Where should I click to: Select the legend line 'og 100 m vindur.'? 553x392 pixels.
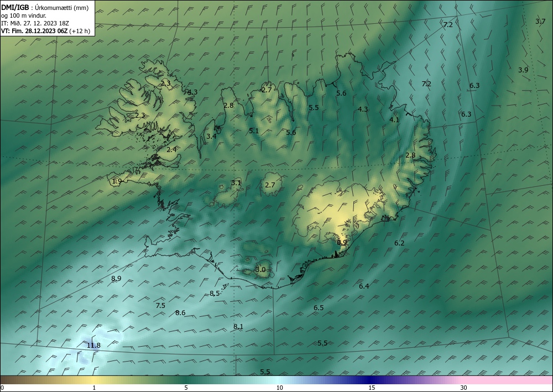tap(24, 15)
